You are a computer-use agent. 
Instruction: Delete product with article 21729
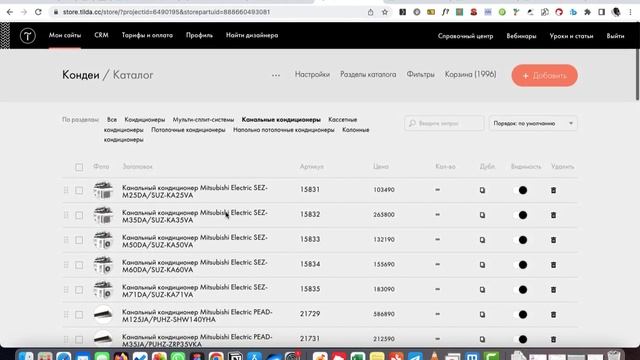[x=553, y=315]
